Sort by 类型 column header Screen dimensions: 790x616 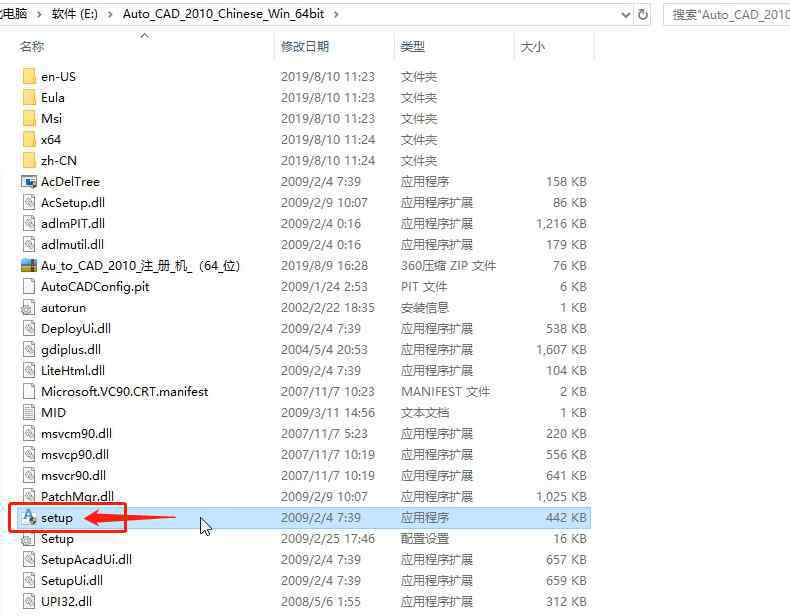pyautogui.click(x=413, y=47)
